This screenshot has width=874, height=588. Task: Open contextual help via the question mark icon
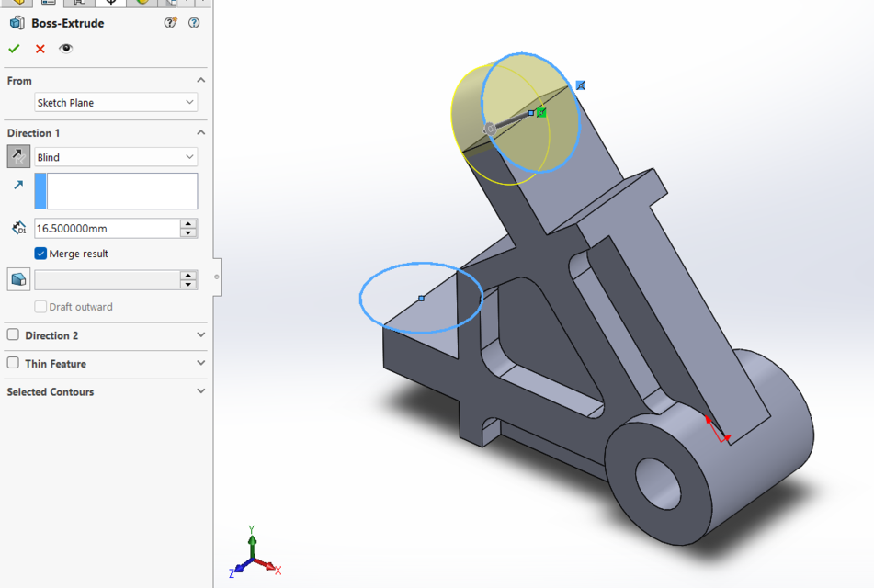click(193, 23)
